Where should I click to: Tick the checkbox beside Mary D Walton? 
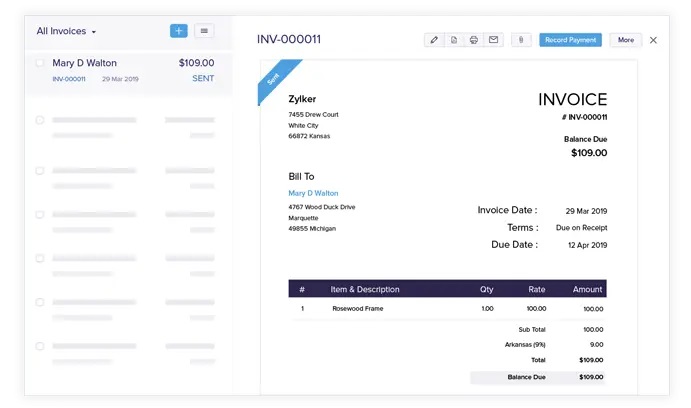pyautogui.click(x=40, y=63)
